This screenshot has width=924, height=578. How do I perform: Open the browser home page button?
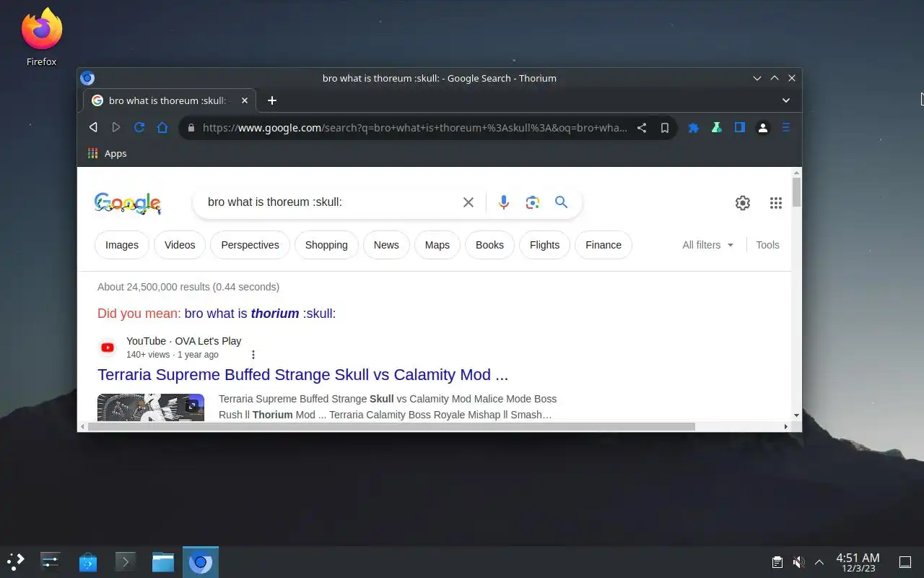162,128
